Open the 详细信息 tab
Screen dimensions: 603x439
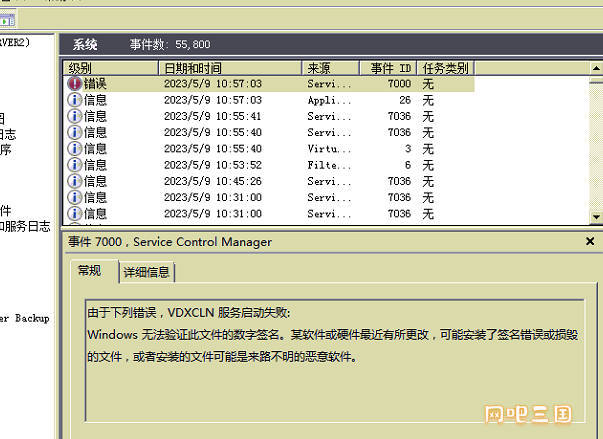coord(147,272)
